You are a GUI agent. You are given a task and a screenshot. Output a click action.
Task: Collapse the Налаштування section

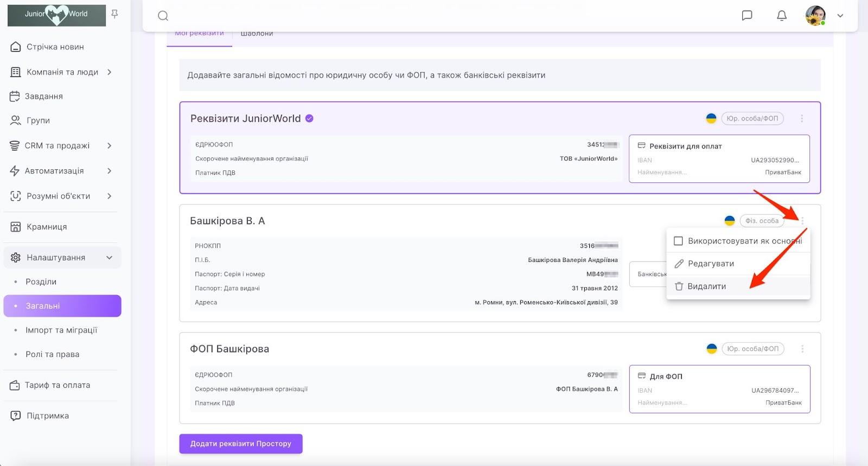[110, 258]
